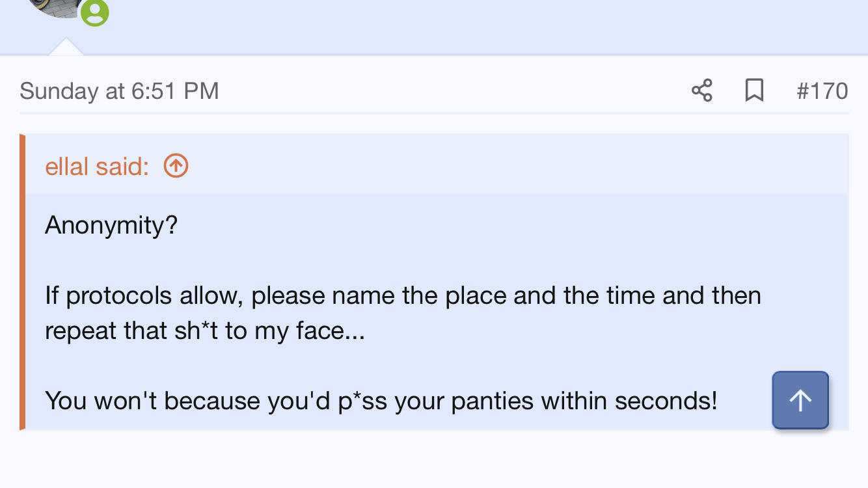Click the 'You won't because' quoted sentence

tap(381, 401)
